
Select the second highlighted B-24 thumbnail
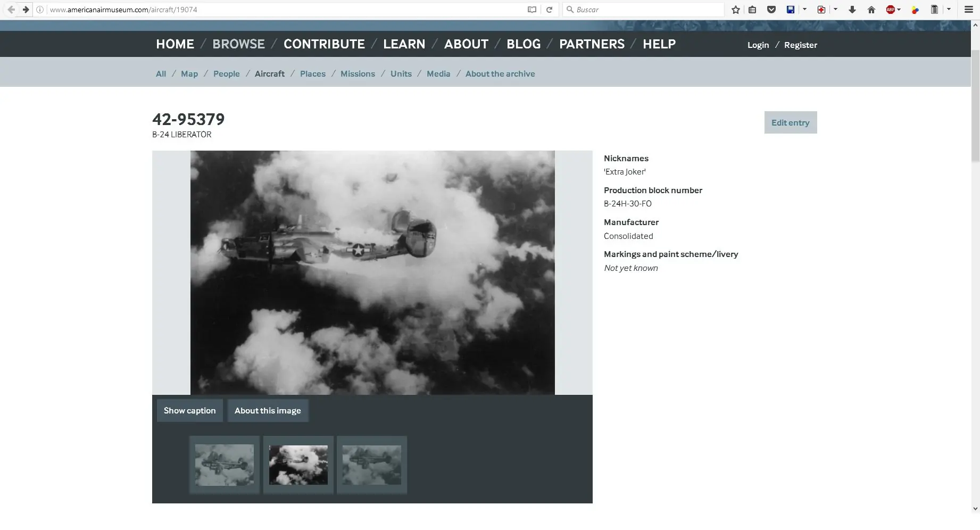(x=298, y=465)
